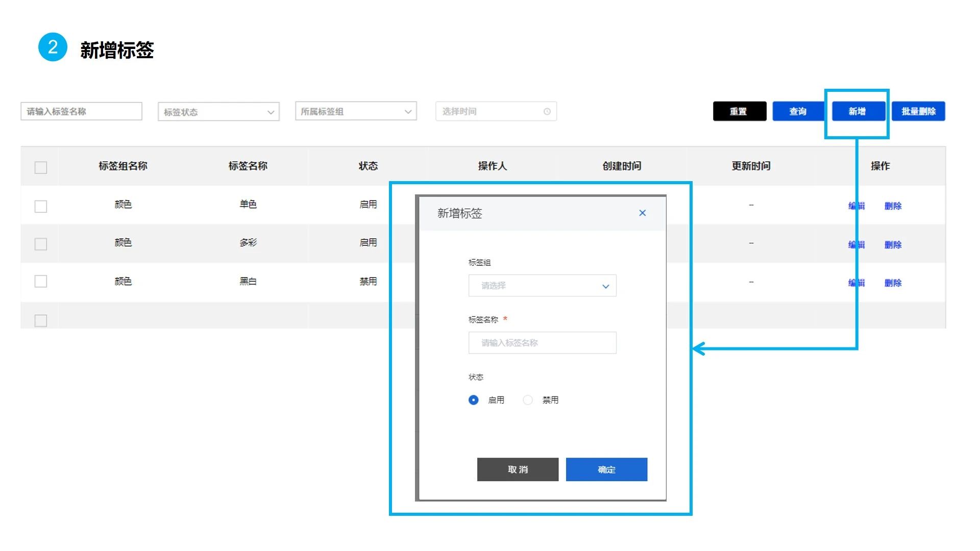This screenshot has width=980, height=551.
Task: Select the 禁用 radio button
Action: pyautogui.click(x=528, y=400)
